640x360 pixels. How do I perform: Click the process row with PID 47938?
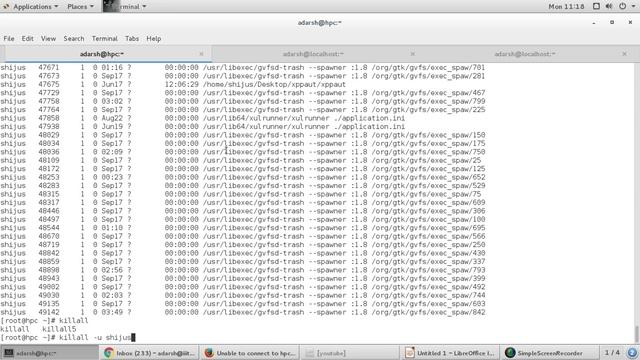tap(202, 127)
